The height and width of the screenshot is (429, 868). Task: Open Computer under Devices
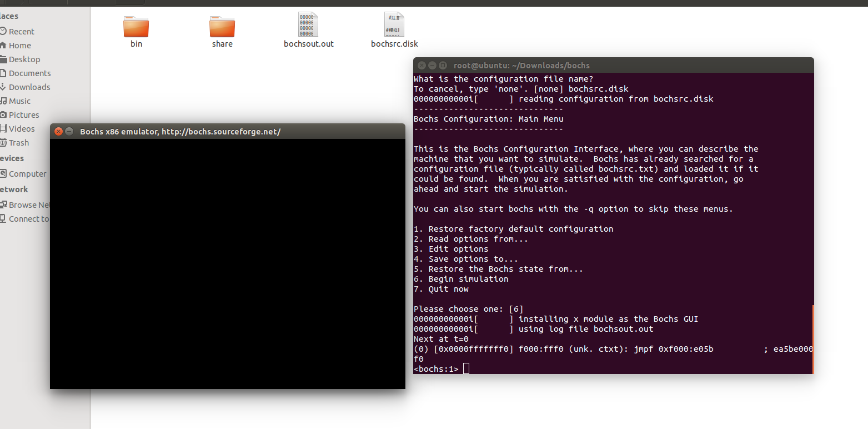pyautogui.click(x=27, y=174)
